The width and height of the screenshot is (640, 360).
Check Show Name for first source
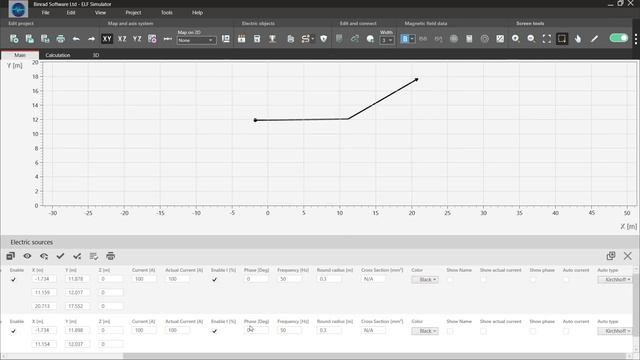(450, 280)
